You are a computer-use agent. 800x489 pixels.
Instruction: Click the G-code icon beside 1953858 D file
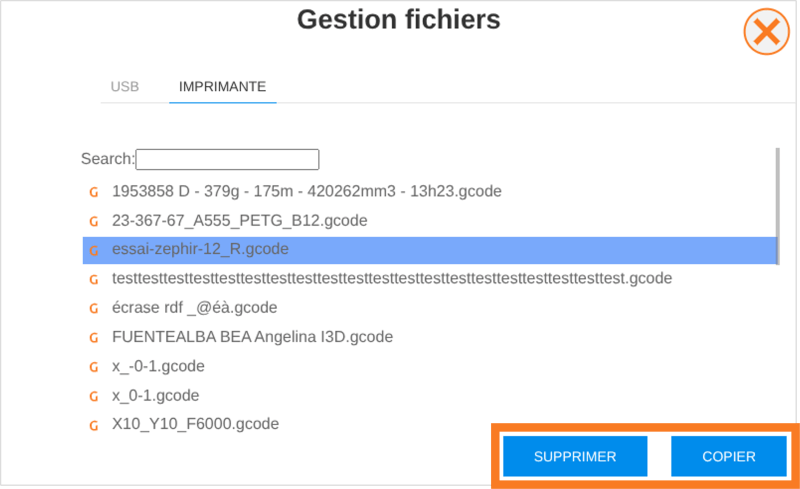[94, 192]
